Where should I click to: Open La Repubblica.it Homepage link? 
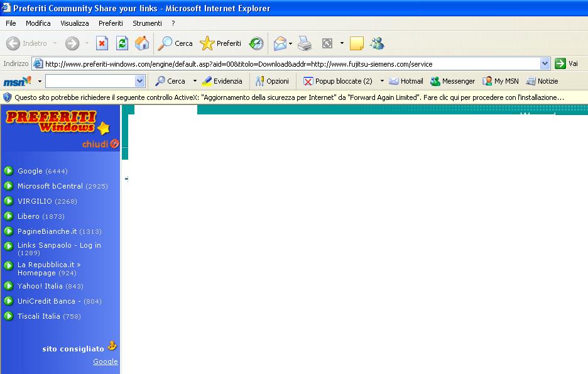click(x=49, y=268)
